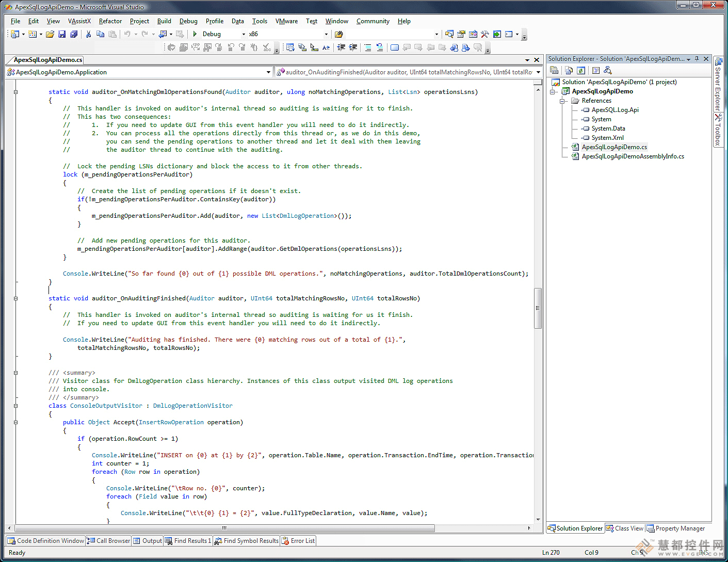Open the members dropdown showing auditor_OnAuditingFinished
The height and width of the screenshot is (562, 728).
click(x=538, y=72)
